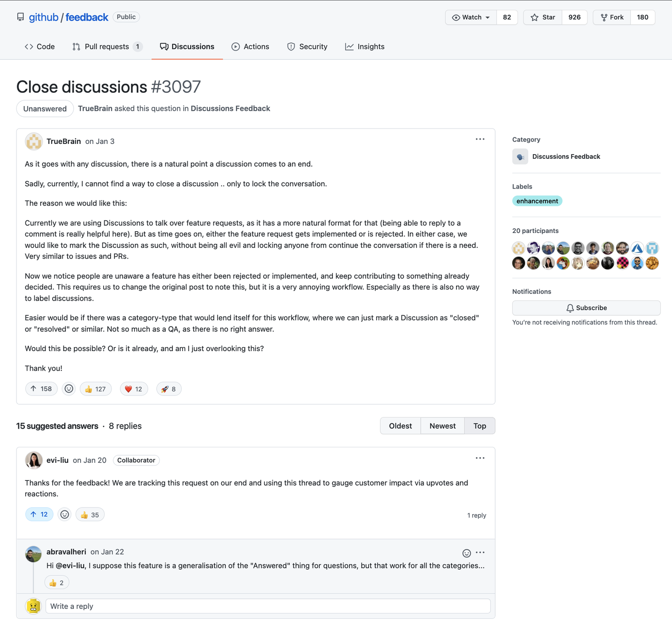Click the on Jan 3 timestamp
Image resolution: width=672 pixels, height=629 pixels.
(100, 141)
